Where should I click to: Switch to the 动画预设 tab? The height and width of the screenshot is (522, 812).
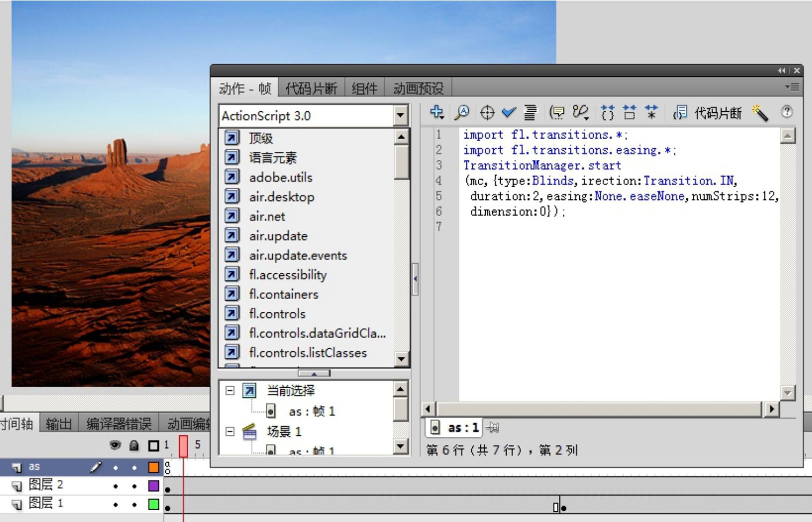tap(418, 88)
